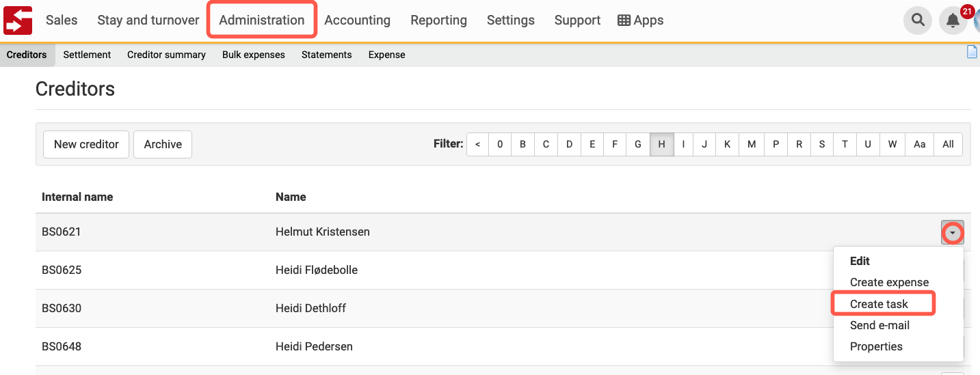This screenshot has width=980, height=375.
Task: Open the search magnifier icon
Action: (918, 20)
